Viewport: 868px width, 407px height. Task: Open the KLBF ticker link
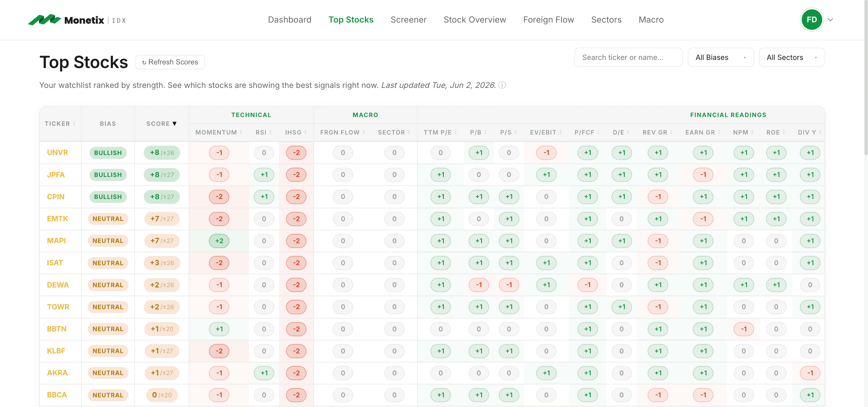point(56,351)
